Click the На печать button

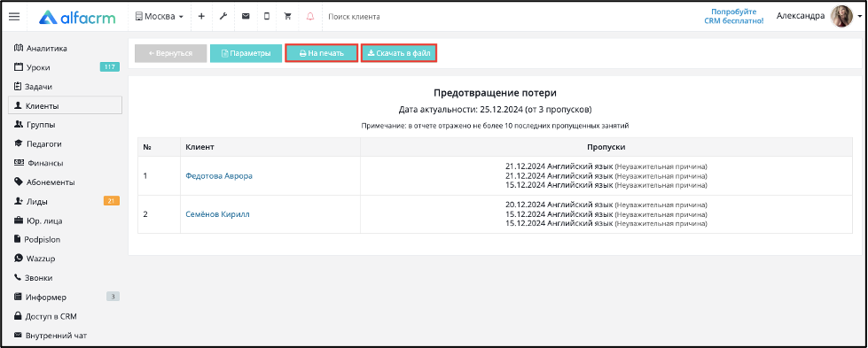321,53
